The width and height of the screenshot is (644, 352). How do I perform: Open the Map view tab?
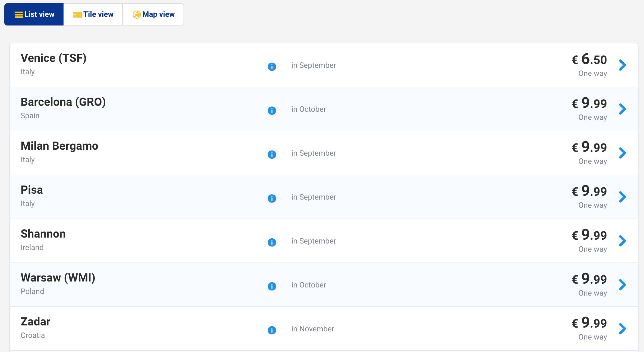[x=153, y=14]
